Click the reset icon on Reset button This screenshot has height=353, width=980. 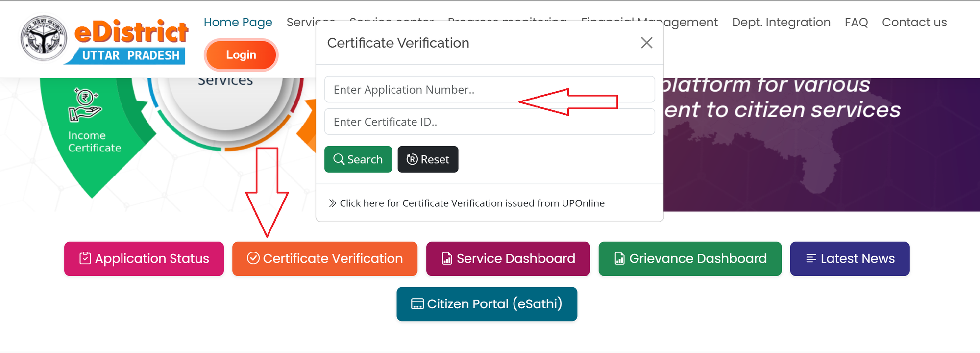coord(412,159)
